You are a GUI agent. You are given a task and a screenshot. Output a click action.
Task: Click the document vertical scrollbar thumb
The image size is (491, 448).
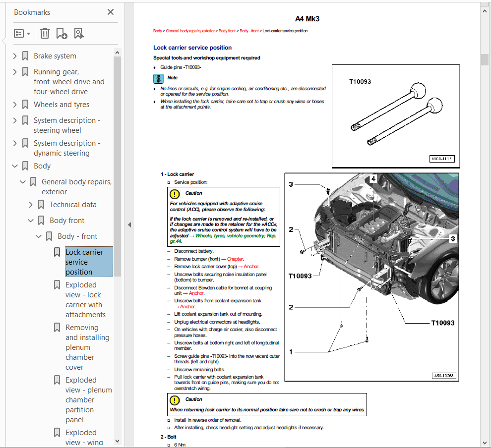click(x=485, y=59)
